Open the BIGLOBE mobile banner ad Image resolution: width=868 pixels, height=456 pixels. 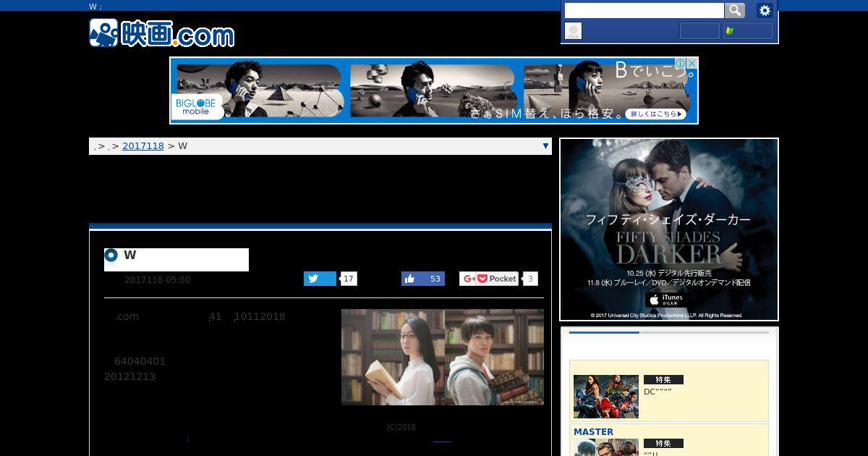[x=434, y=90]
